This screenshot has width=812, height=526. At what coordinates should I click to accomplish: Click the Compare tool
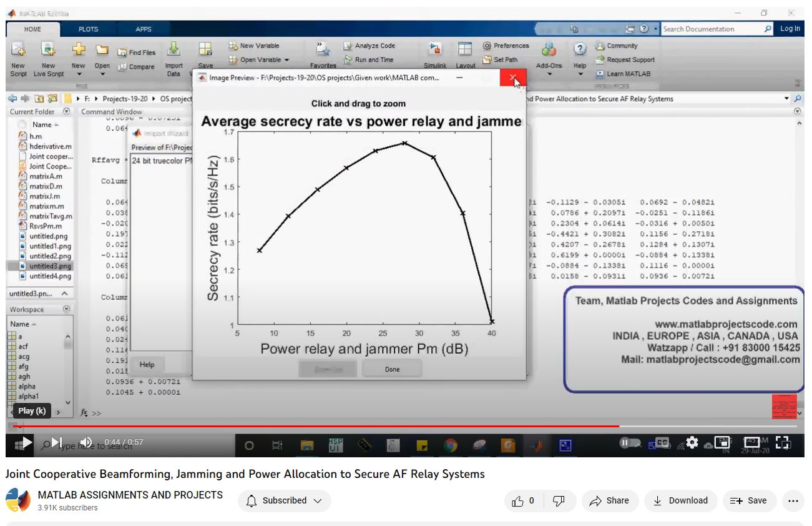(137, 67)
